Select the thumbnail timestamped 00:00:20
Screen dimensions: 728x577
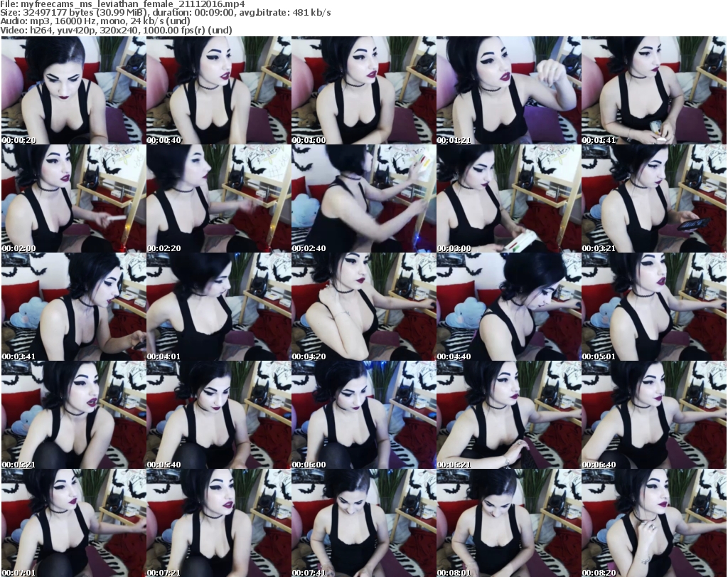(x=73, y=90)
